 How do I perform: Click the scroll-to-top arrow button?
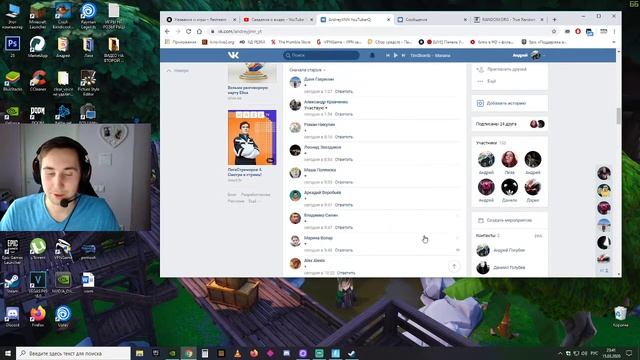454,267
